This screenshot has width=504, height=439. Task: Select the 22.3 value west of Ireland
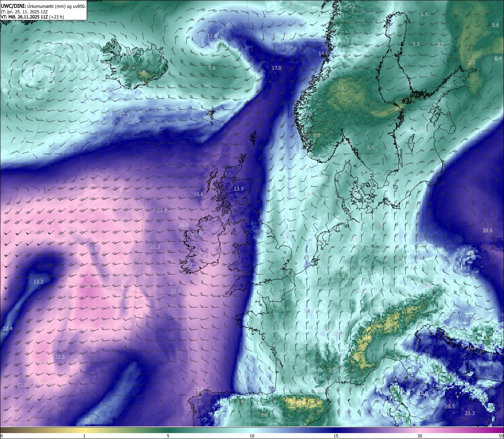pos(155,247)
